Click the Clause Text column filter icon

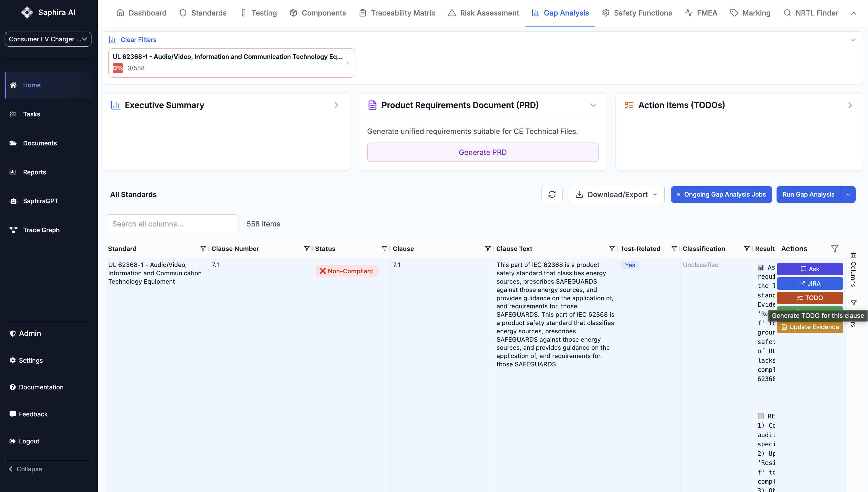[612, 249]
